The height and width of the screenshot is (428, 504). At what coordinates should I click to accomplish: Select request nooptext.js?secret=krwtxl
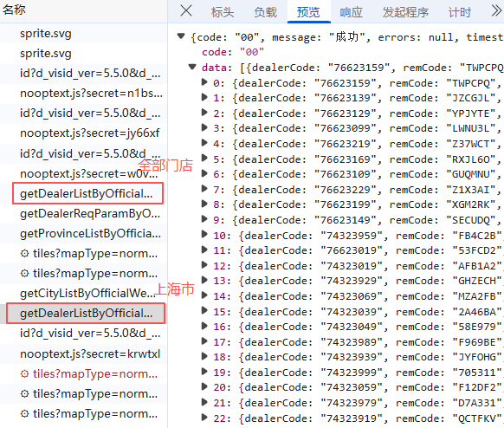83,353
